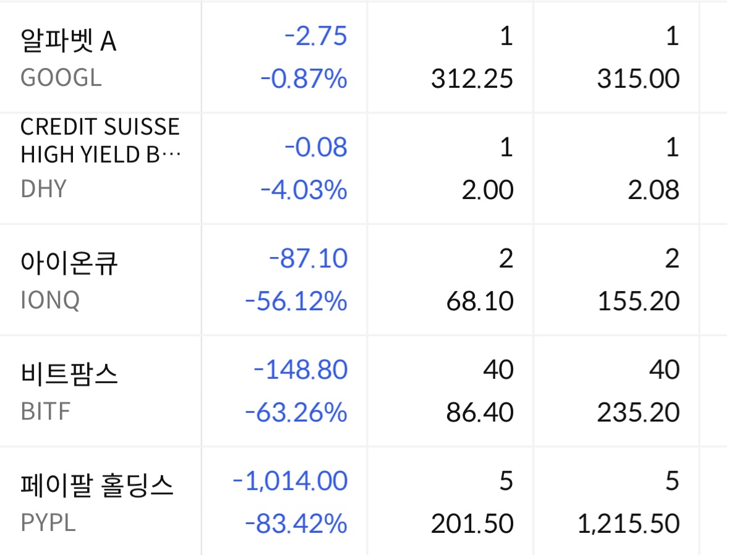Select the IONQ ticker symbol

pyautogui.click(x=50, y=301)
